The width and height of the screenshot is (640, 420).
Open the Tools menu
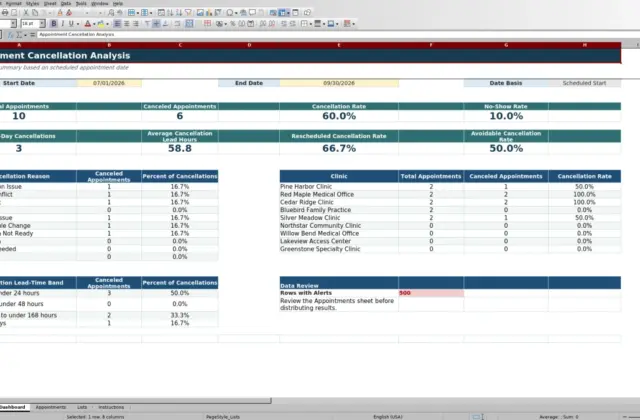pos(81,3)
